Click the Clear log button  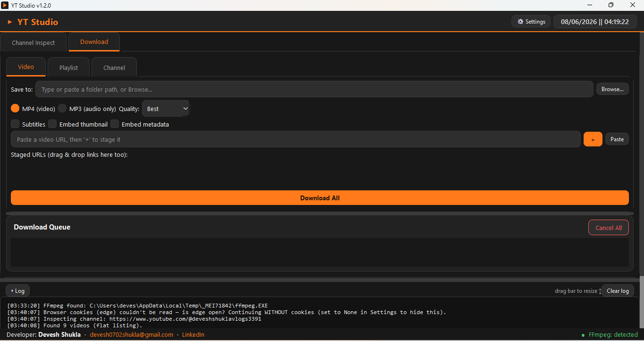click(618, 291)
